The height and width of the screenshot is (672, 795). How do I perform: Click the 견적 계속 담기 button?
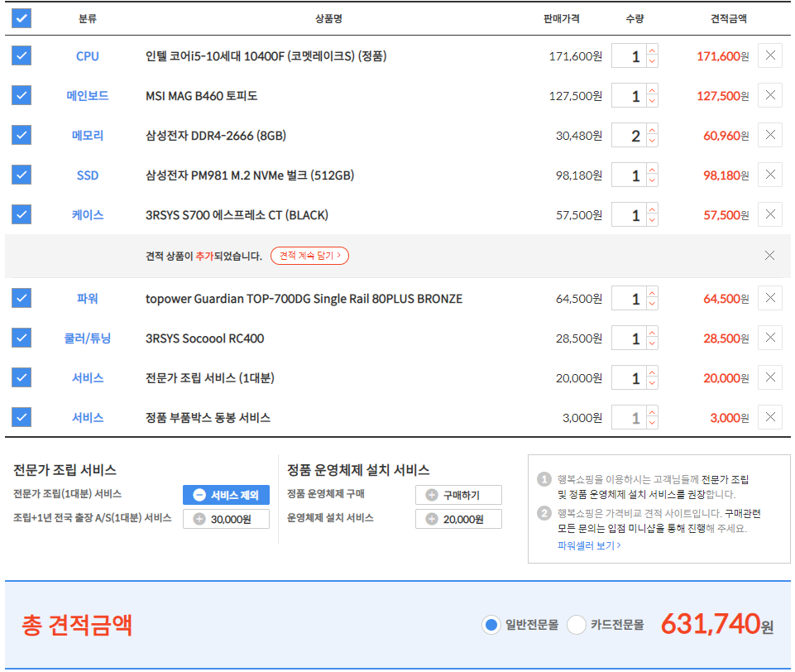coord(309,256)
